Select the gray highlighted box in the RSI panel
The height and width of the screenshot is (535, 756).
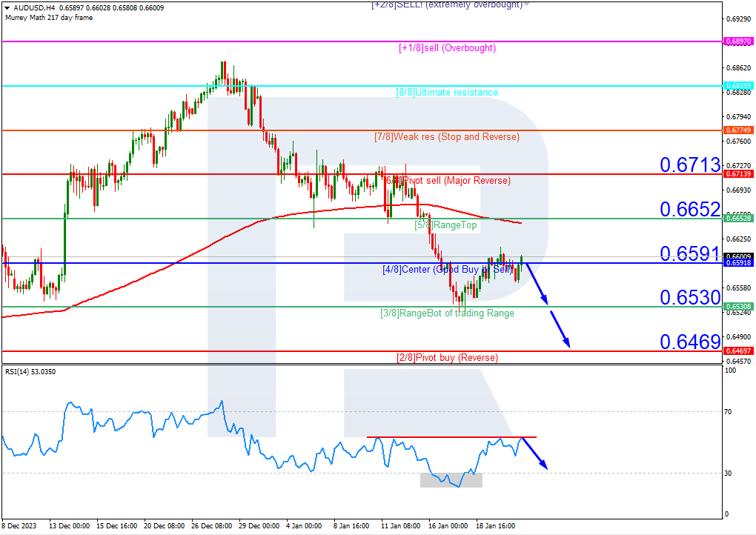click(451, 480)
